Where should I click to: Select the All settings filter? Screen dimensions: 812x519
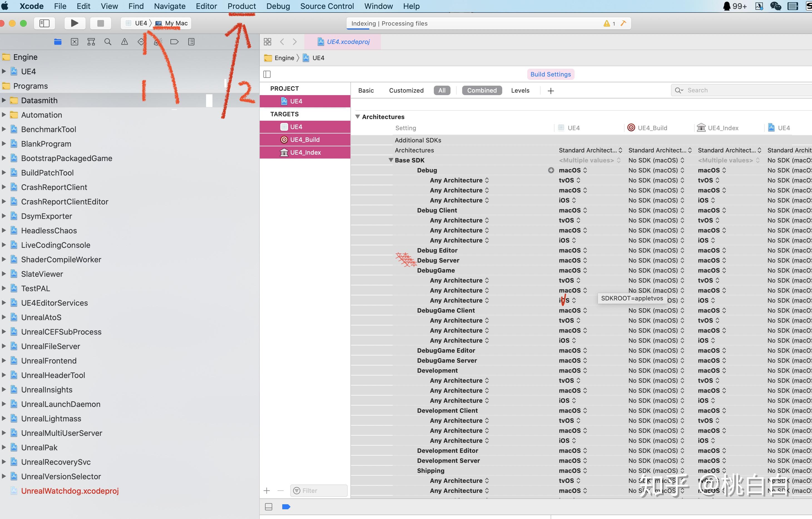(442, 90)
